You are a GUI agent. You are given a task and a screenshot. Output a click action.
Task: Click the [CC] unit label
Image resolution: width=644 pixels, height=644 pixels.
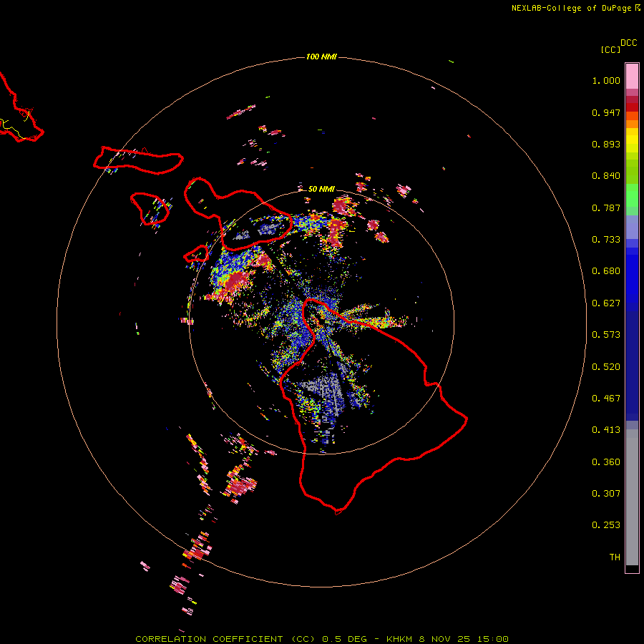pos(610,49)
